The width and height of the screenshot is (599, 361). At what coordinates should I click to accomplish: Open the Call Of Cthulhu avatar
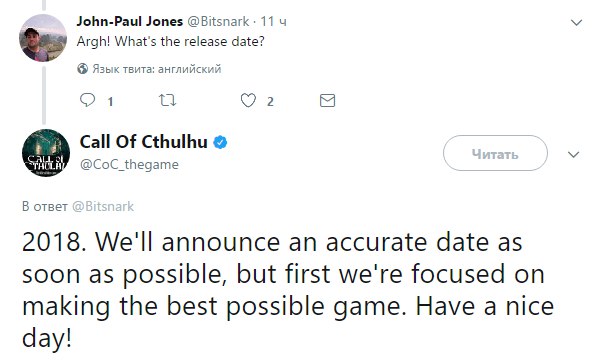(x=46, y=153)
